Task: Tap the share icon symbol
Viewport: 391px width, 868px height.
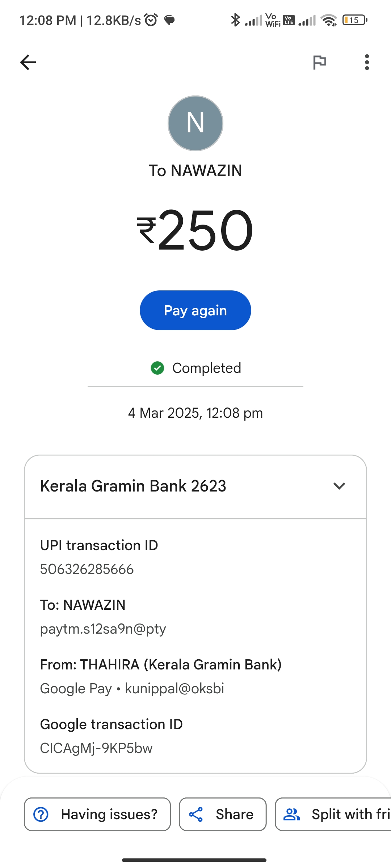Action: click(196, 814)
